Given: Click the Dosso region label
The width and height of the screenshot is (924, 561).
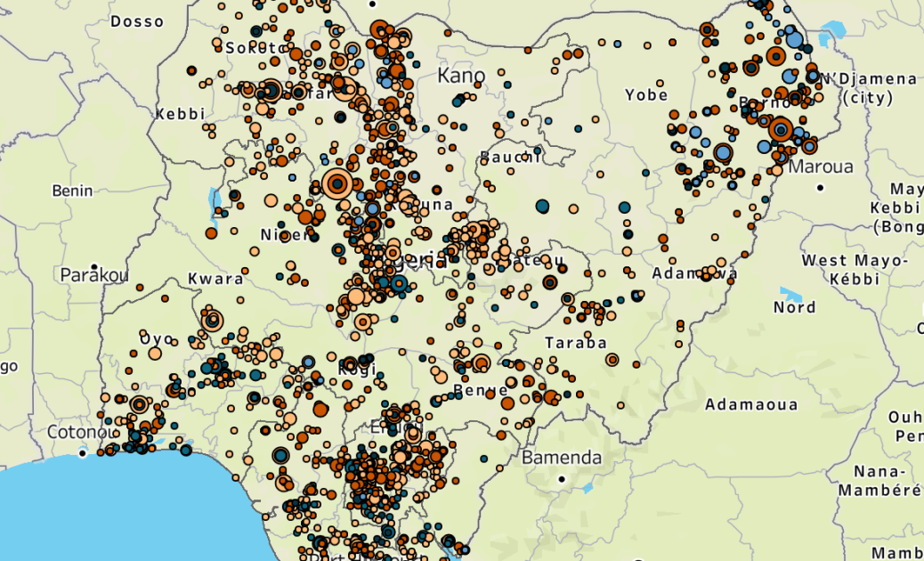Looking at the screenshot, I should point(137,21).
